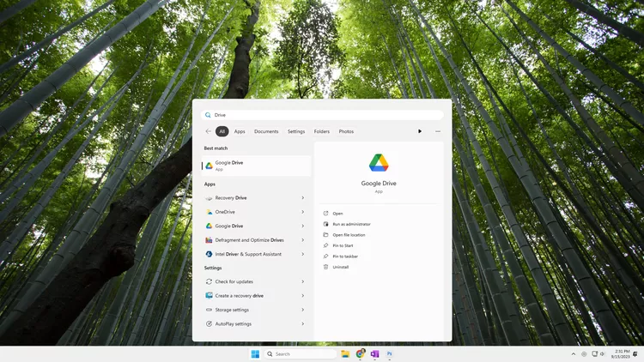Expand Defragment and Optimize Drives chevron
This screenshot has width=644, height=362.
(x=303, y=240)
